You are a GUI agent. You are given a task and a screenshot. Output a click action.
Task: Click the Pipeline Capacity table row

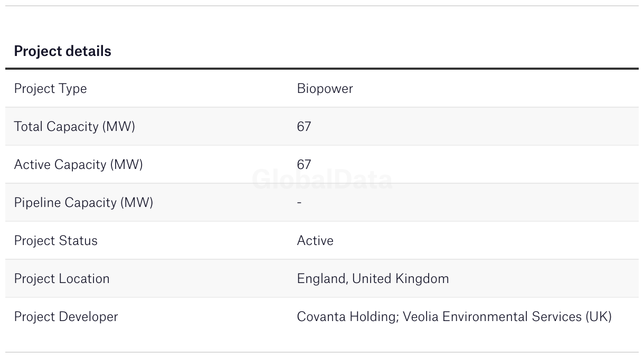[x=322, y=203]
